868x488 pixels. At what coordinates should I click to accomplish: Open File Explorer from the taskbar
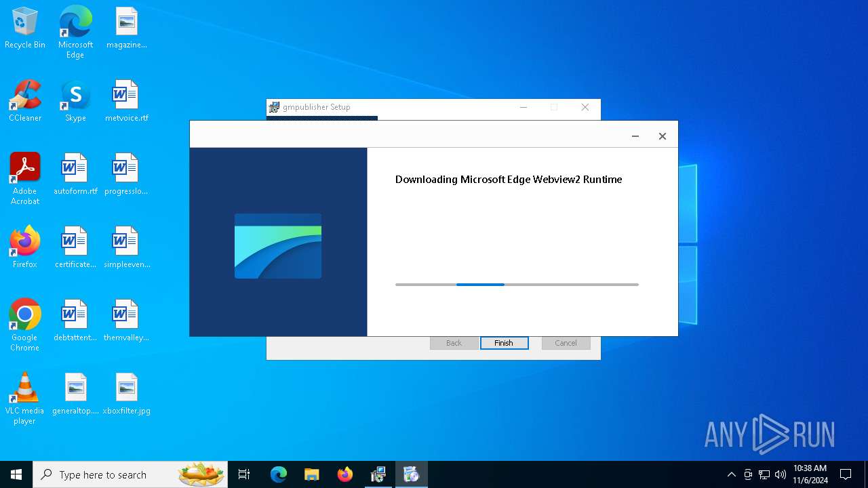point(311,474)
